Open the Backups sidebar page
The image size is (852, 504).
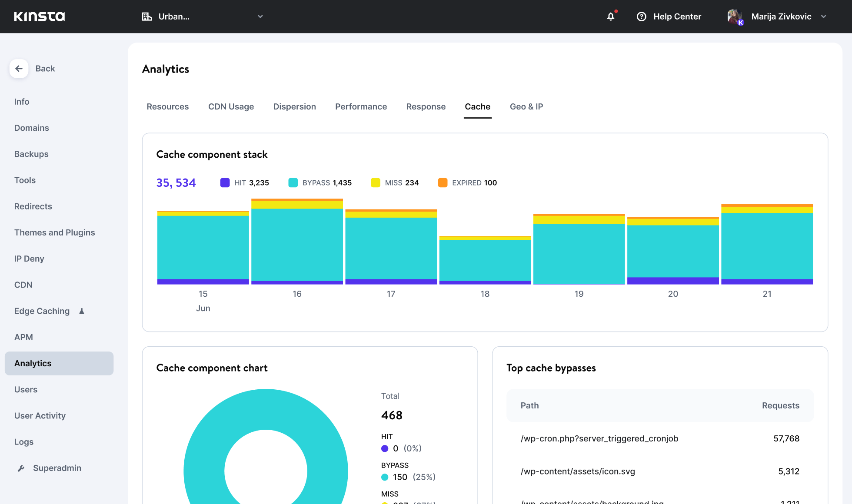[31, 154]
